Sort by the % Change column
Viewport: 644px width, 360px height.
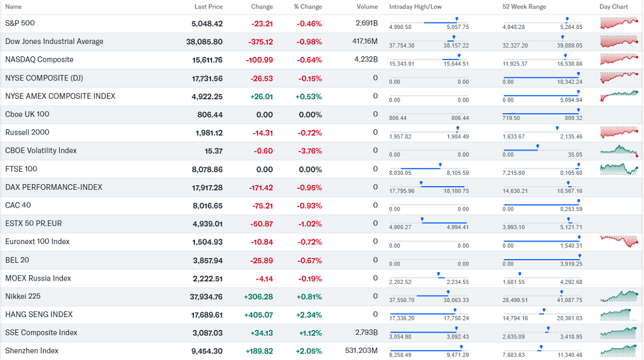(308, 7)
